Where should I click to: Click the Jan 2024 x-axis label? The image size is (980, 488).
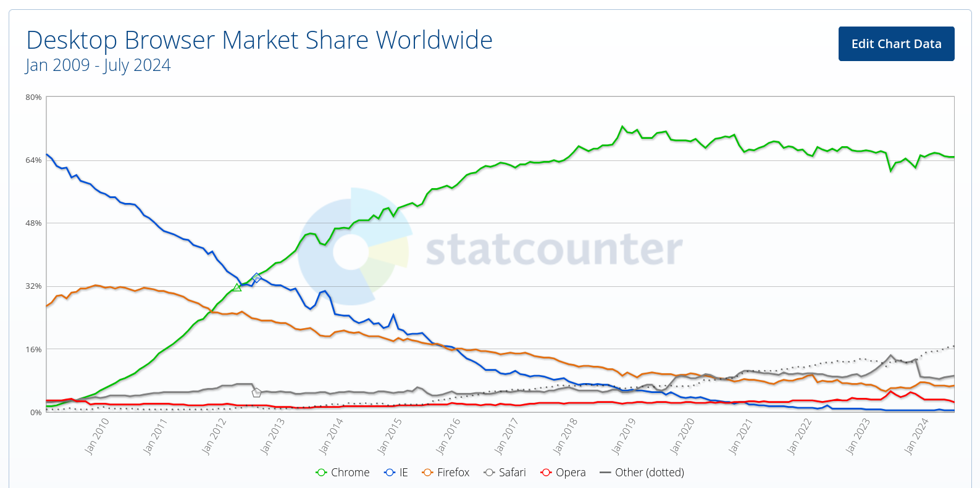916,436
